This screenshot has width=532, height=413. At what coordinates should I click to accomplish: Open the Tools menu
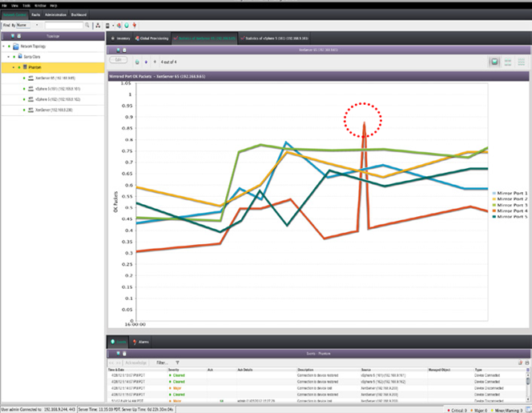click(26, 5)
